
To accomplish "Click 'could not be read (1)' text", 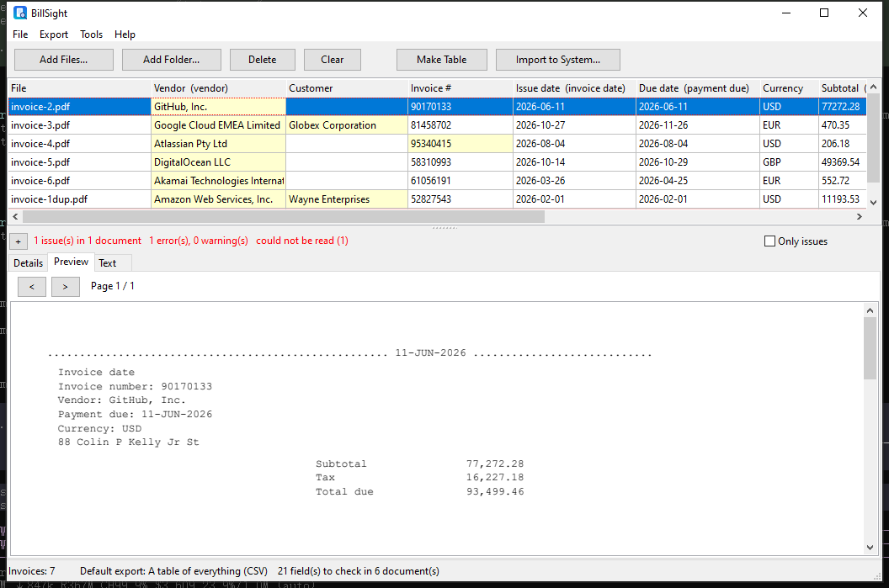I will point(302,241).
